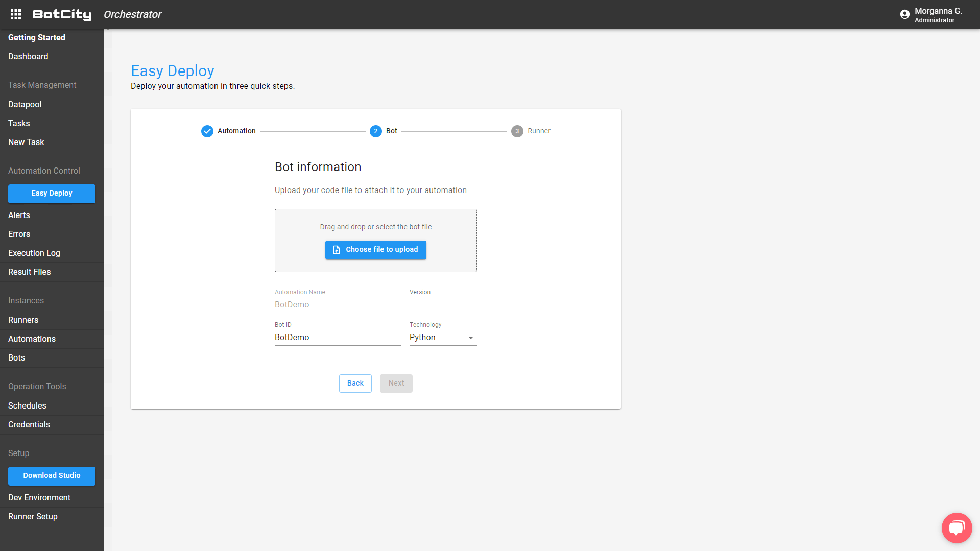Open the Schedules page
This screenshot has width=980, height=551.
click(27, 405)
